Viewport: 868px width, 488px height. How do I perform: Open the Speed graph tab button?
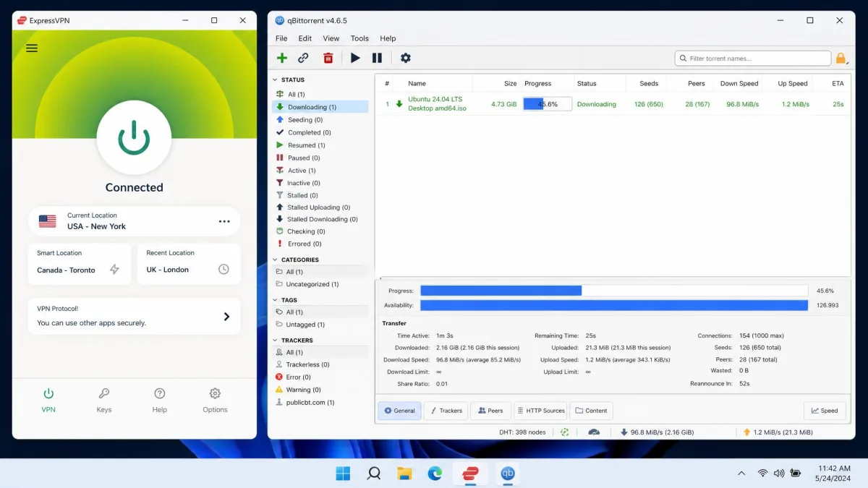click(825, 411)
